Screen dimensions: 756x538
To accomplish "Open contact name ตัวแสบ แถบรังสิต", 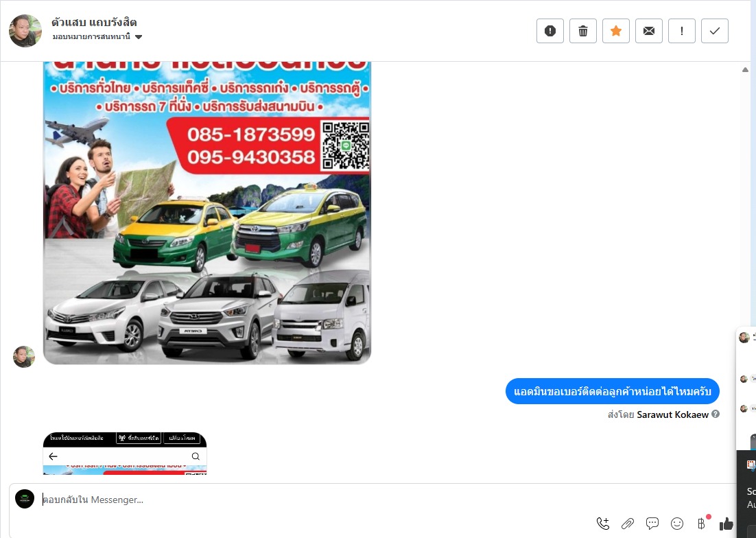I will (x=95, y=22).
